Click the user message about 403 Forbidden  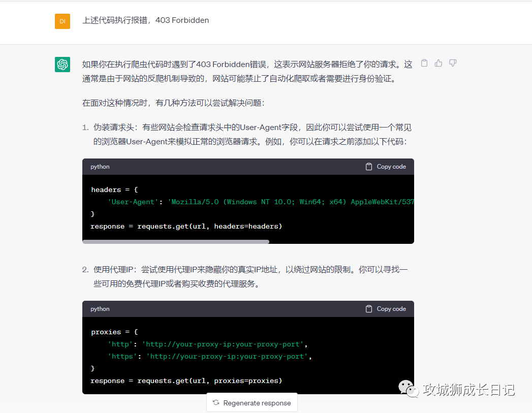(146, 20)
